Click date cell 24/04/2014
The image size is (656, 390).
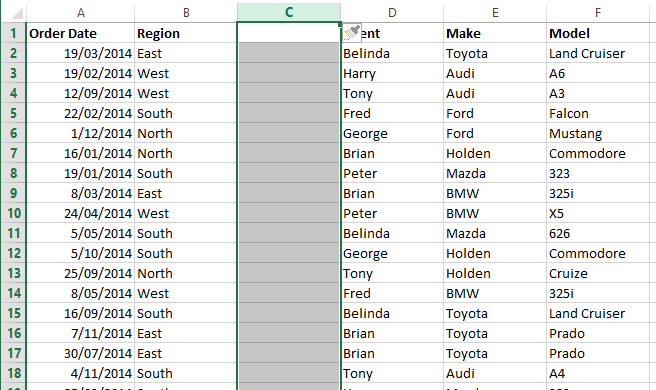81,213
